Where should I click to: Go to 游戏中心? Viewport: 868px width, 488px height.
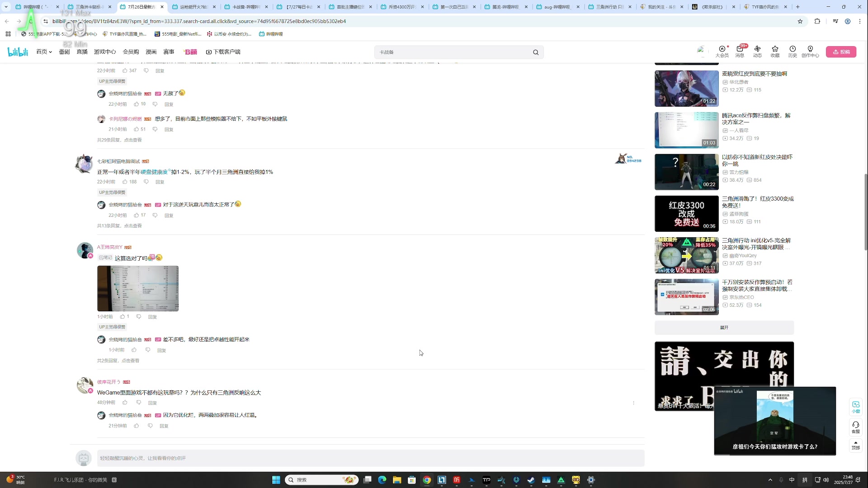coord(105,52)
